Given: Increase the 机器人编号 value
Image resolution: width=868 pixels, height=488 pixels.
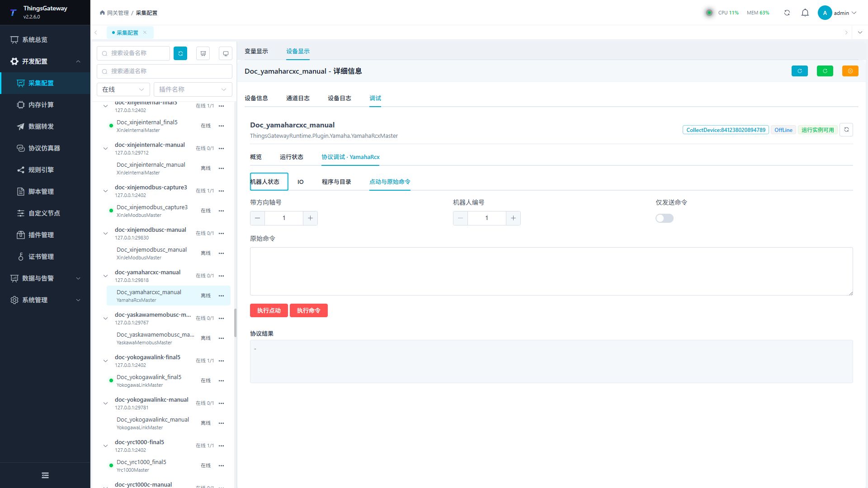Looking at the screenshot, I should 513,218.
